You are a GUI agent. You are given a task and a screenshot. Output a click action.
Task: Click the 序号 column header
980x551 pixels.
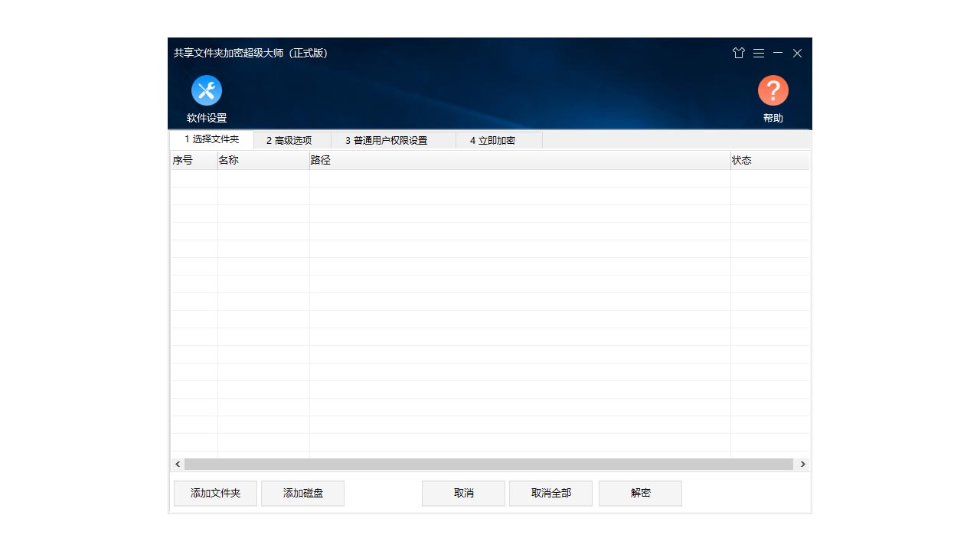pyautogui.click(x=194, y=161)
